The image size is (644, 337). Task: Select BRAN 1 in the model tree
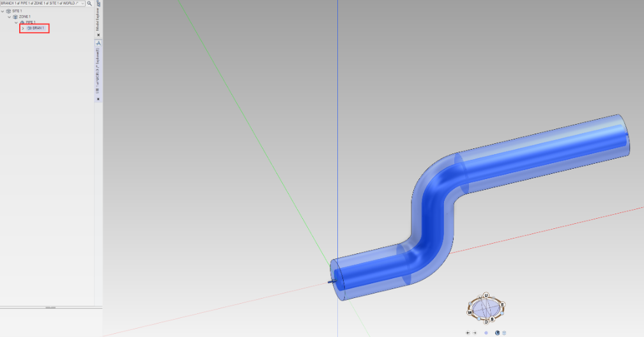tap(38, 28)
